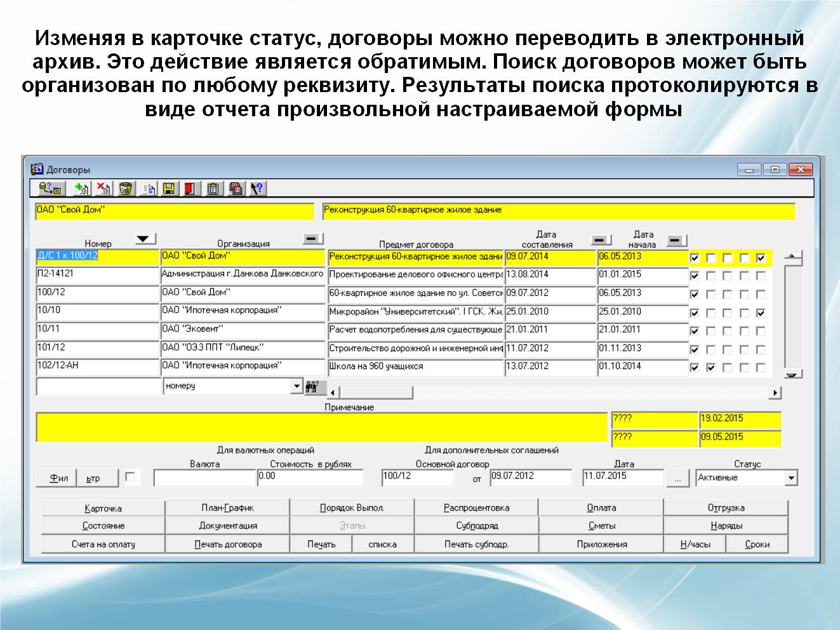Viewport: 840px width, 630px height.
Task: Click the search text input field left of номеру
Action: pos(100,386)
